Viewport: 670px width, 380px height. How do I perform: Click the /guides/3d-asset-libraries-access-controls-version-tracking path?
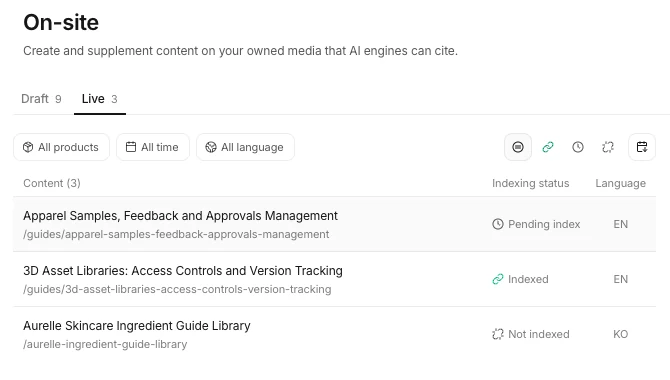coord(177,289)
